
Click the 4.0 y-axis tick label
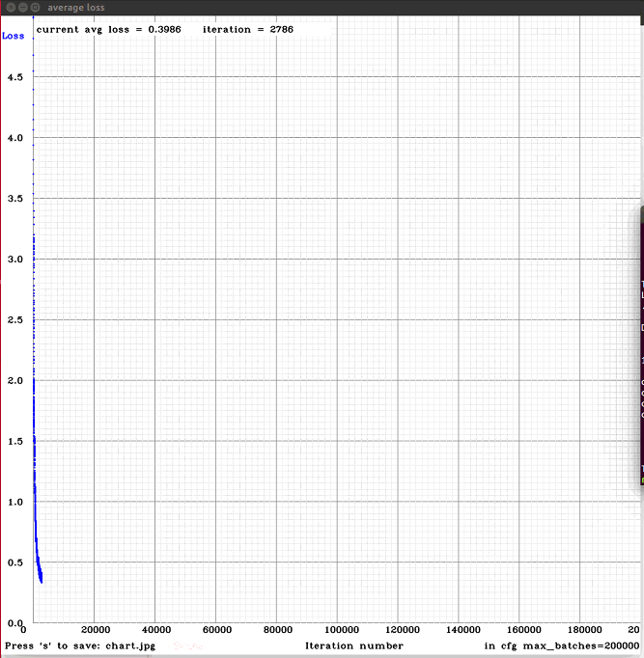click(x=15, y=138)
